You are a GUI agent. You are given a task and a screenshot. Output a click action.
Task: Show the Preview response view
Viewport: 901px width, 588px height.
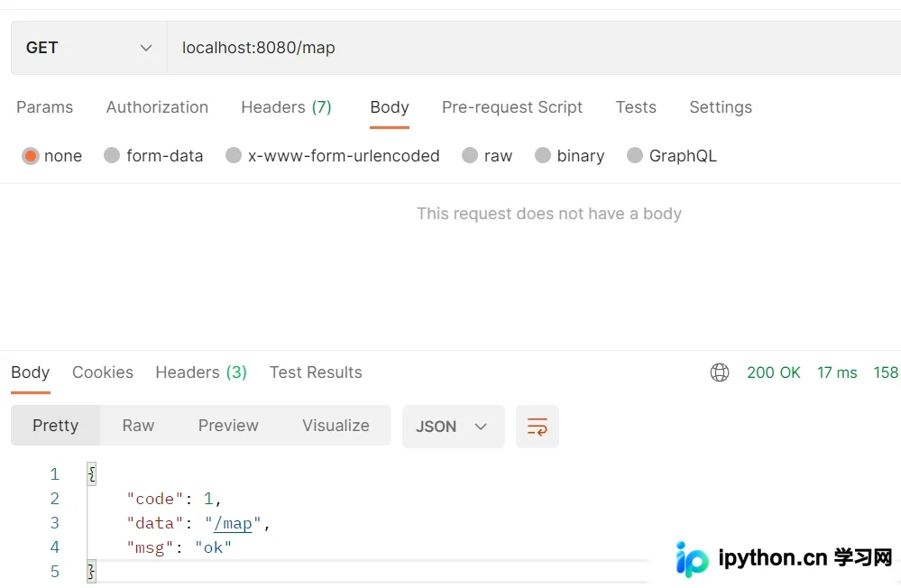pyautogui.click(x=228, y=426)
